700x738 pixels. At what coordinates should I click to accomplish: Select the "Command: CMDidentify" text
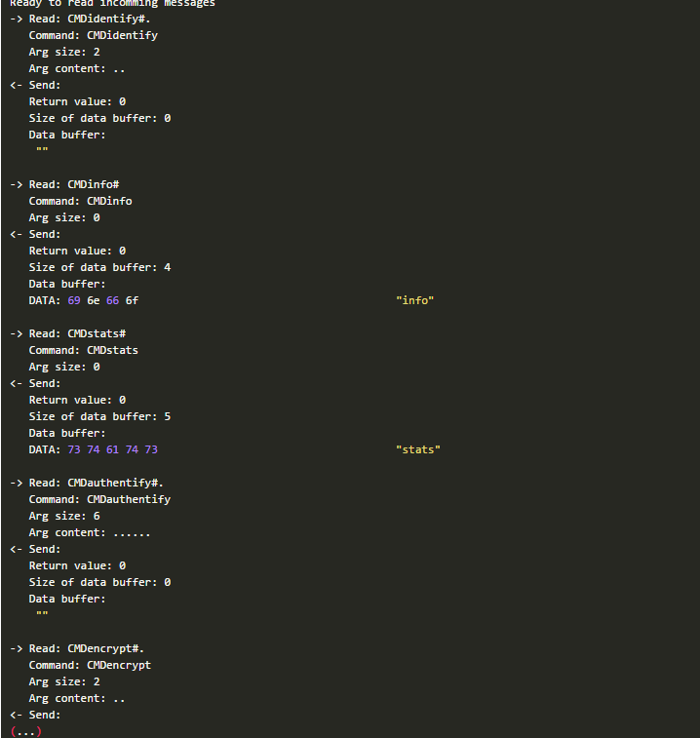point(93,35)
